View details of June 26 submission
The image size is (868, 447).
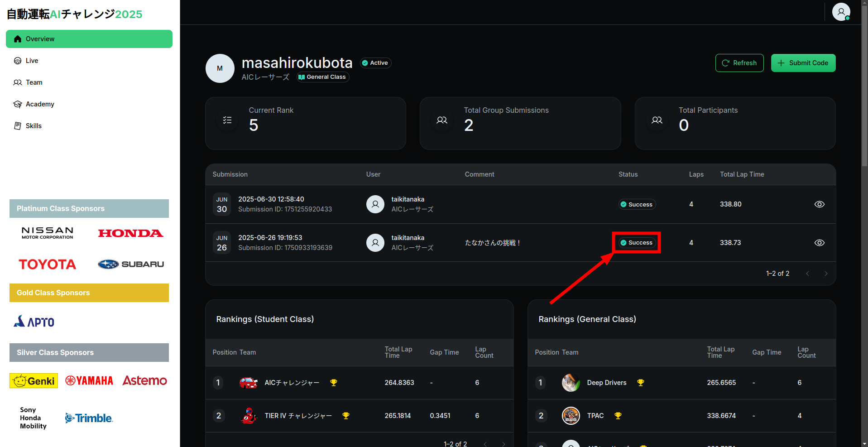click(x=819, y=243)
